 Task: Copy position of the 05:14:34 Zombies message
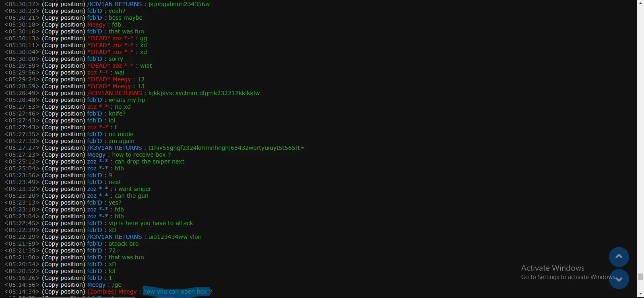[x=64, y=292]
